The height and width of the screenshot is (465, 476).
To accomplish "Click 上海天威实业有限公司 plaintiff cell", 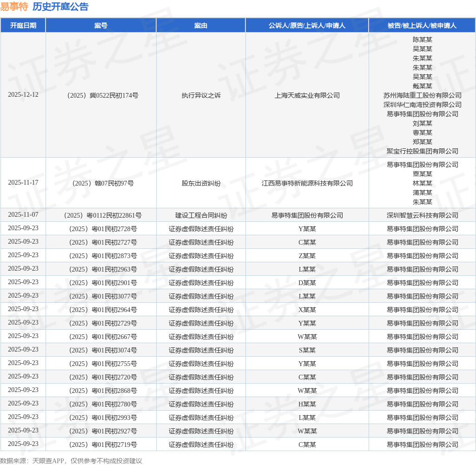I will pyautogui.click(x=307, y=95).
